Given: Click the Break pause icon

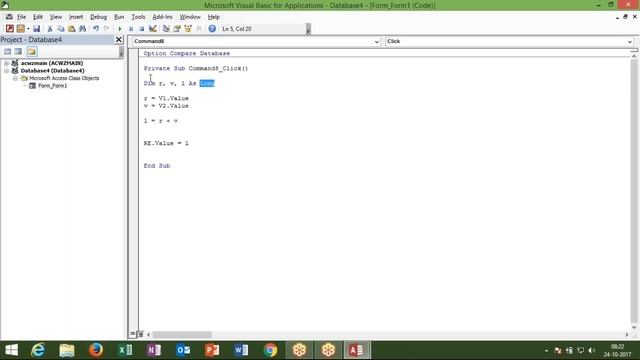Looking at the screenshot, I should click(x=131, y=29).
